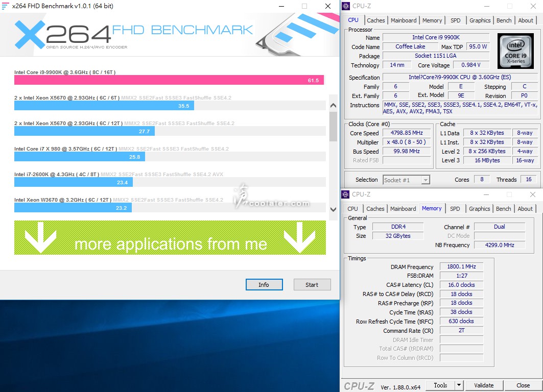Viewport: 543px width, 392px height.
Task: Click the green more applications from me banner
Action: coord(170,238)
